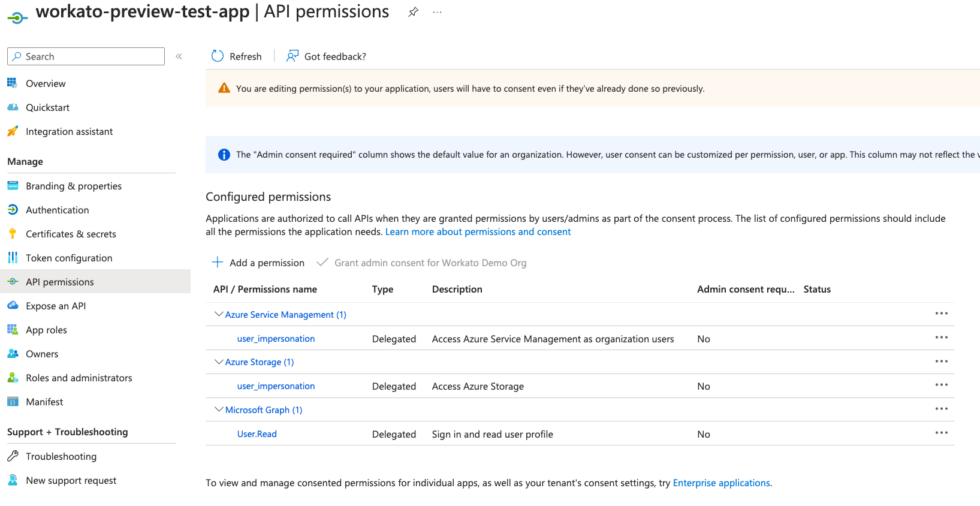
Task: Click the plus icon for Add a permission
Action: (x=218, y=263)
